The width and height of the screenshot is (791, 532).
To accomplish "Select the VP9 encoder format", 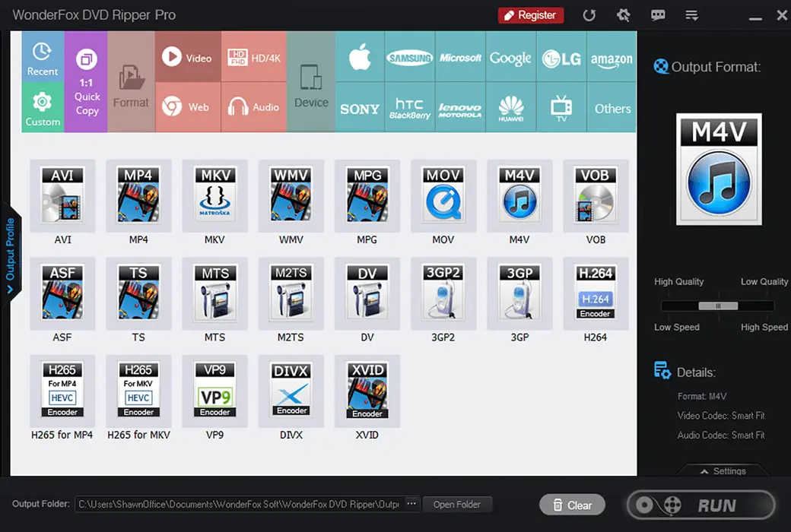I will [x=215, y=391].
